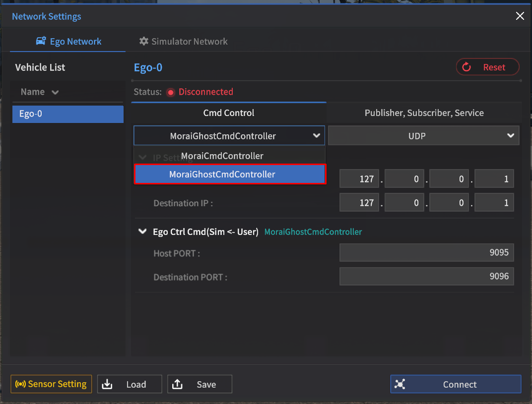The image size is (532, 404).
Task: Select the Cmd Control tab
Action: (x=229, y=113)
